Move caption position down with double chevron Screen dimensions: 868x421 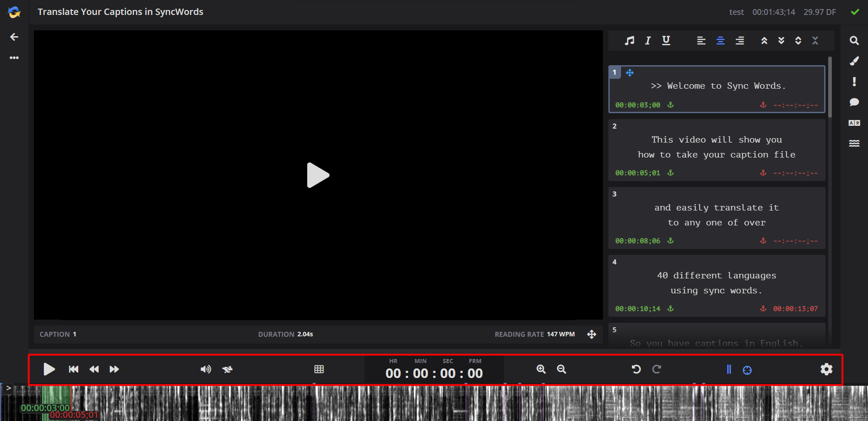781,41
